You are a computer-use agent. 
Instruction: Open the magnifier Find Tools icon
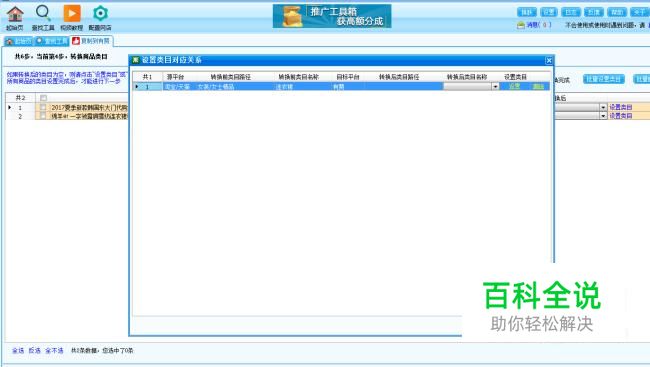point(43,18)
